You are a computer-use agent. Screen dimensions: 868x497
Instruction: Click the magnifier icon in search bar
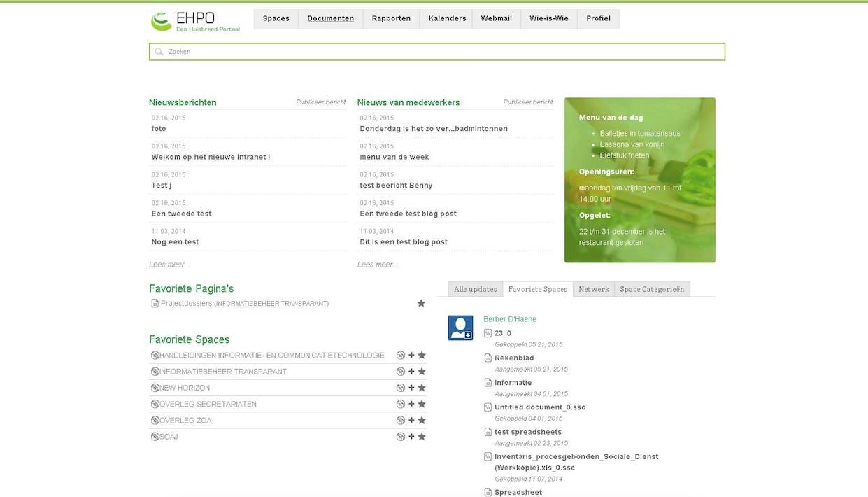tap(159, 52)
